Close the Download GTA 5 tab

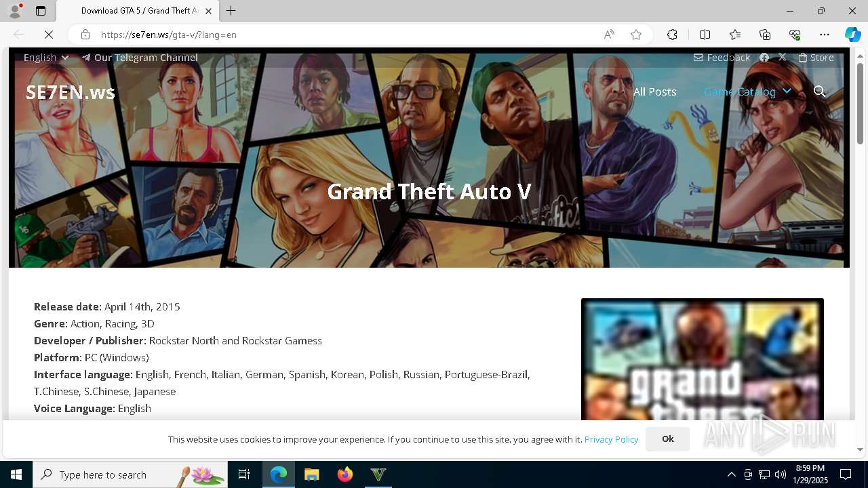[x=208, y=11]
